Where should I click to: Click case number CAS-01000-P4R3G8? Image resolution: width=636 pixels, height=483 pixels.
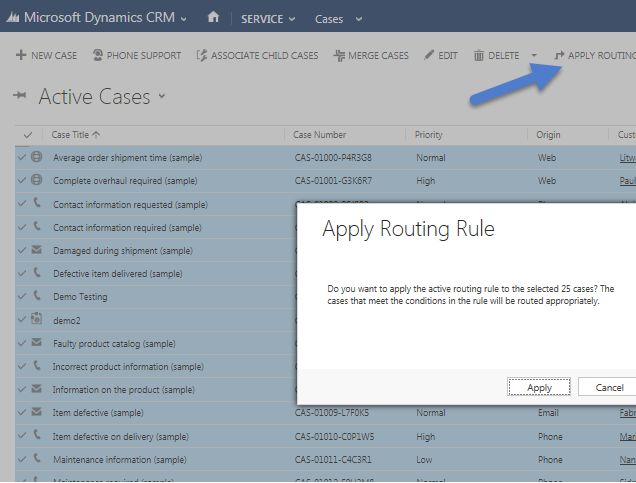coord(333,158)
